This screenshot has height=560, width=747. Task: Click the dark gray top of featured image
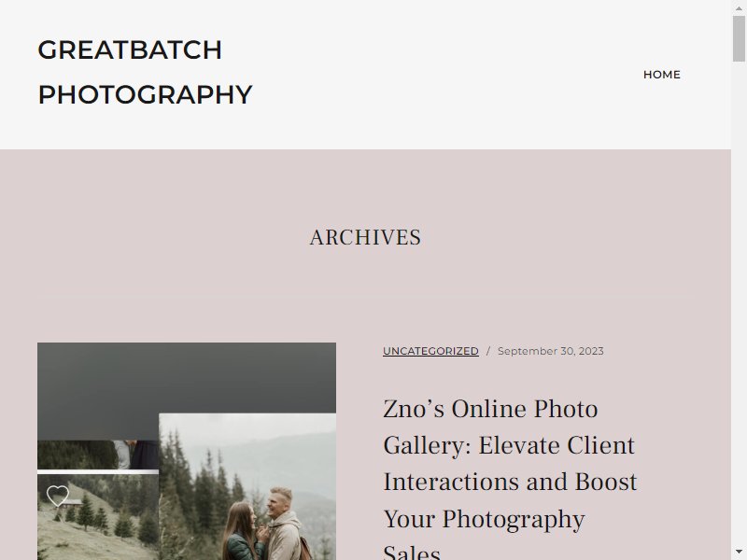click(186, 377)
